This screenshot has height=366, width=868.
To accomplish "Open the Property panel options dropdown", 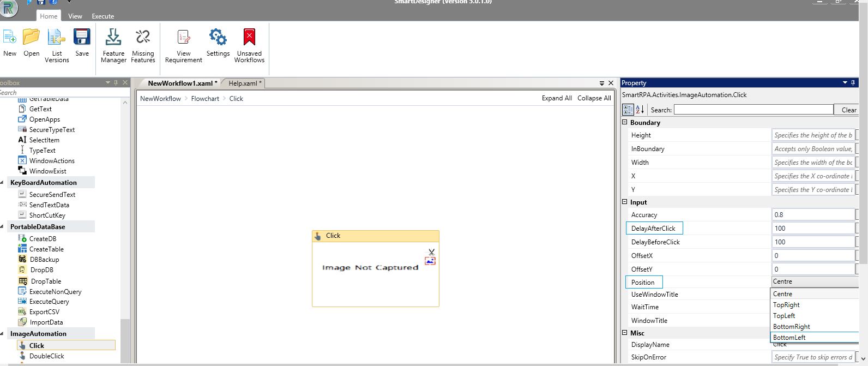I will [845, 83].
